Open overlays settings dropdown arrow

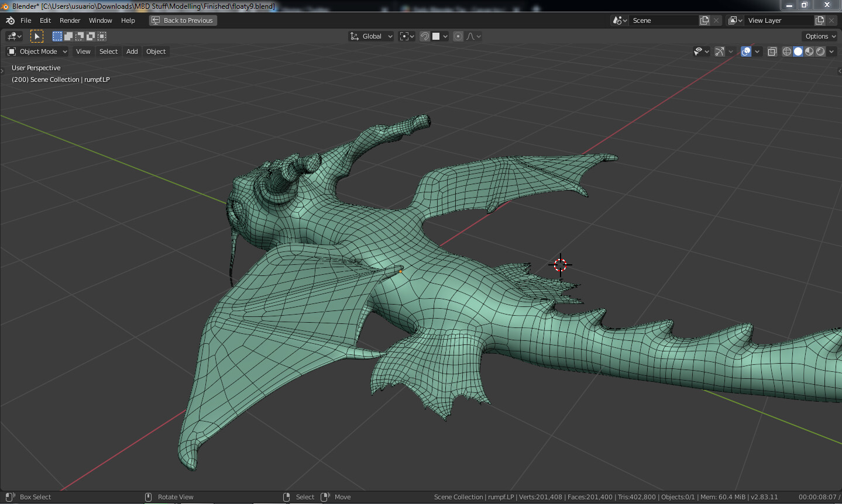pyautogui.click(x=757, y=51)
